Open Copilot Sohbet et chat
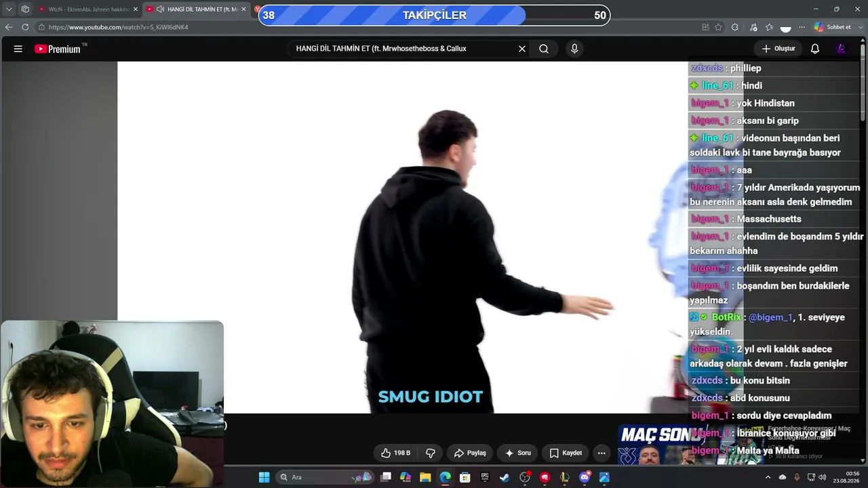The height and width of the screenshot is (488, 868). 833,27
